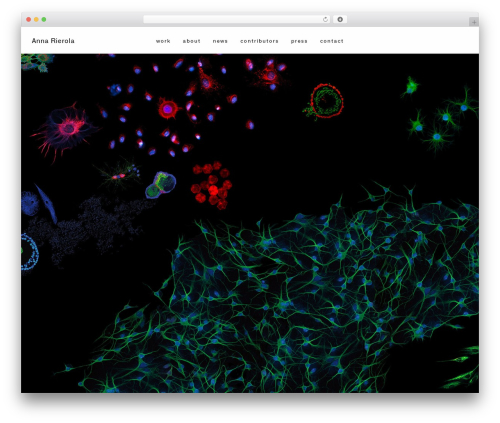Click the paired green-purple cells
This screenshot has width=500, height=423.
(161, 185)
